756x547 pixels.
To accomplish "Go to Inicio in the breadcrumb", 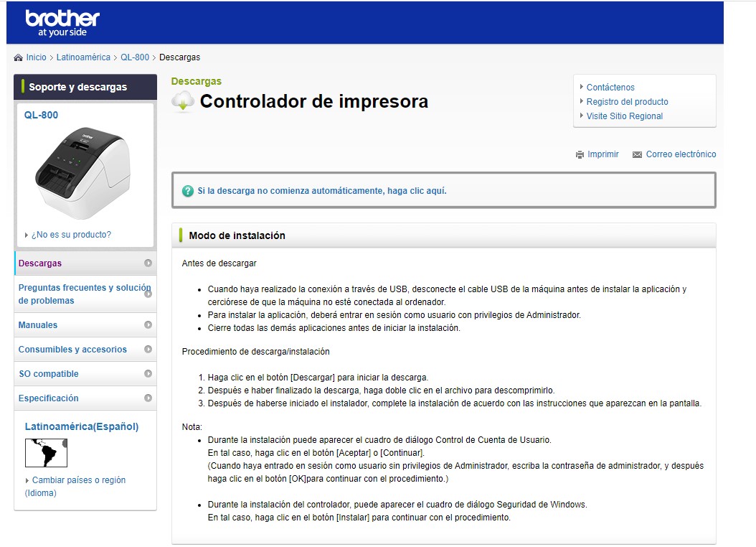I will point(36,57).
